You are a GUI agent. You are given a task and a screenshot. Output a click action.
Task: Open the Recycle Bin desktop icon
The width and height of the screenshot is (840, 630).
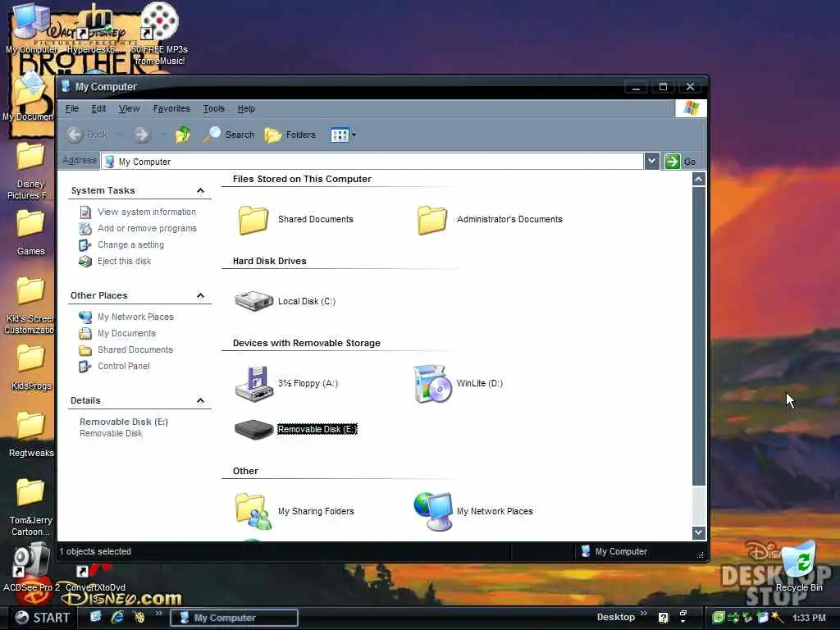point(798,568)
